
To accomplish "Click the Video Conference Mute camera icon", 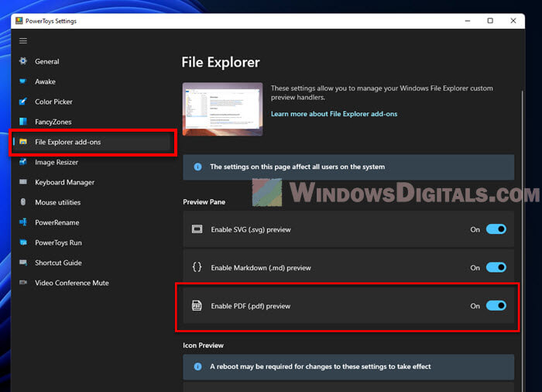I will pyautogui.click(x=23, y=283).
